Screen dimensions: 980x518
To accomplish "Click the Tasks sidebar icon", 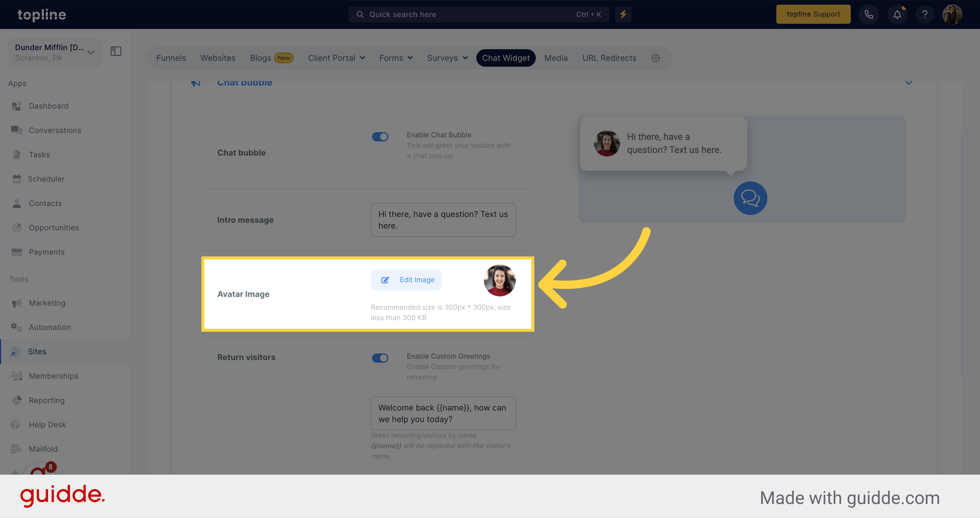I will pos(17,154).
